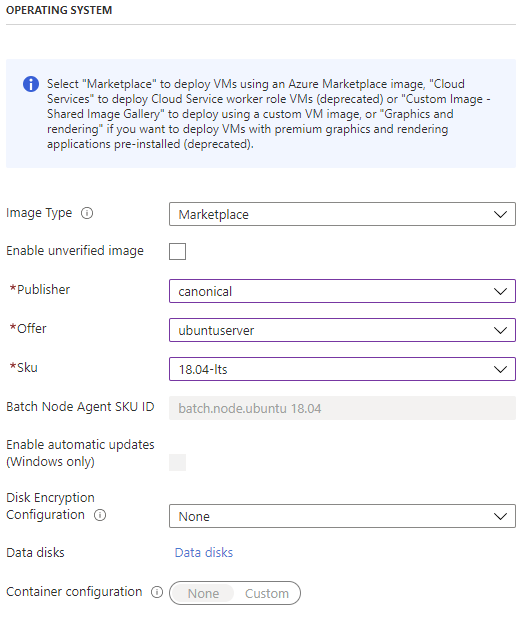Click the Image Type dropdown chevron arrow
The height and width of the screenshot is (621, 530).
pos(501,215)
